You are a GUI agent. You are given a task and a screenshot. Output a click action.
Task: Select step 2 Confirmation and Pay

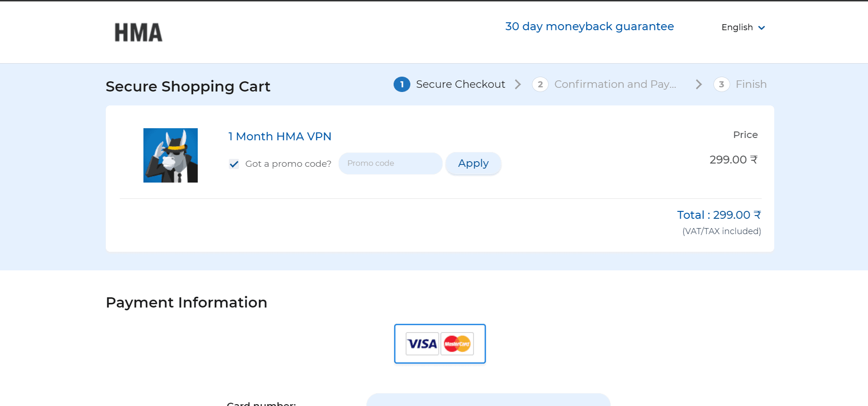[604, 84]
